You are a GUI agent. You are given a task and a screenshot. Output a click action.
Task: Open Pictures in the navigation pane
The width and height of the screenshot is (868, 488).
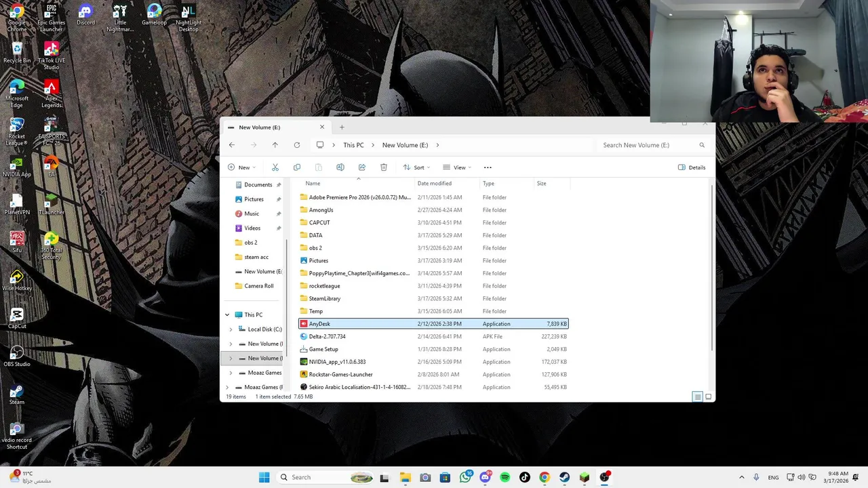coord(254,199)
